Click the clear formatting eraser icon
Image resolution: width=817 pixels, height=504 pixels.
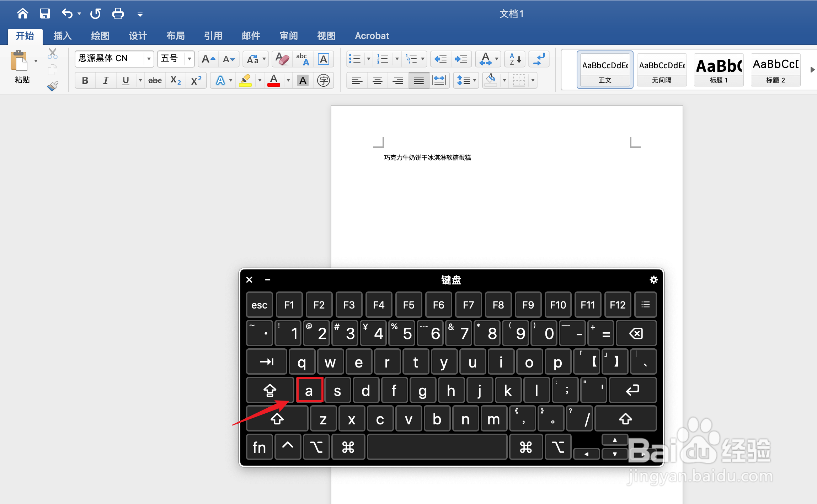click(x=282, y=59)
